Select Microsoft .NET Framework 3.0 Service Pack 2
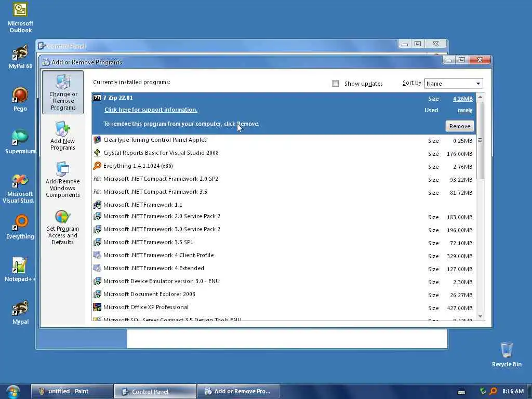532x399 pixels. pos(284,229)
